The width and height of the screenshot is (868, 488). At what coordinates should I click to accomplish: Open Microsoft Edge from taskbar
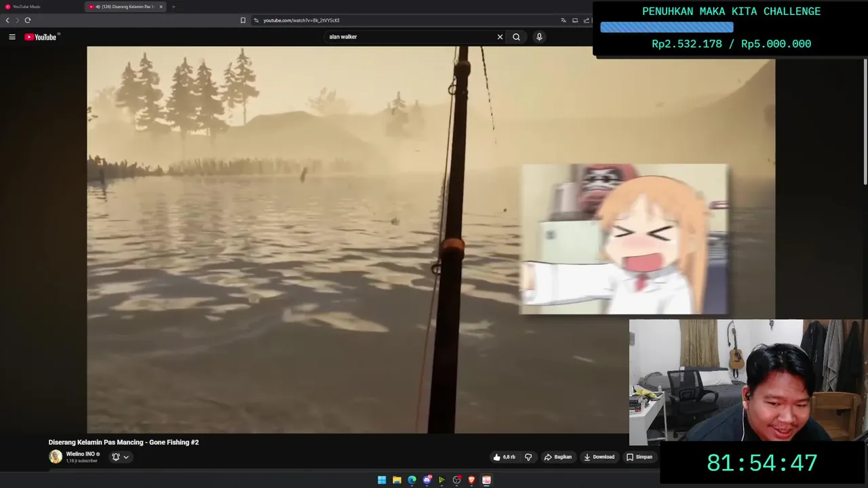click(x=412, y=480)
